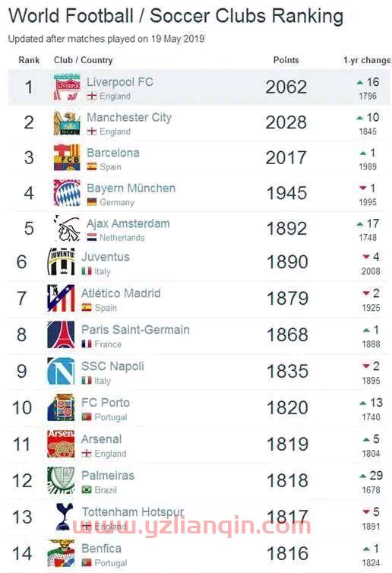This screenshot has height=573, width=392.
Task: Click the 1-yr change column header
Action: pyautogui.click(x=367, y=60)
